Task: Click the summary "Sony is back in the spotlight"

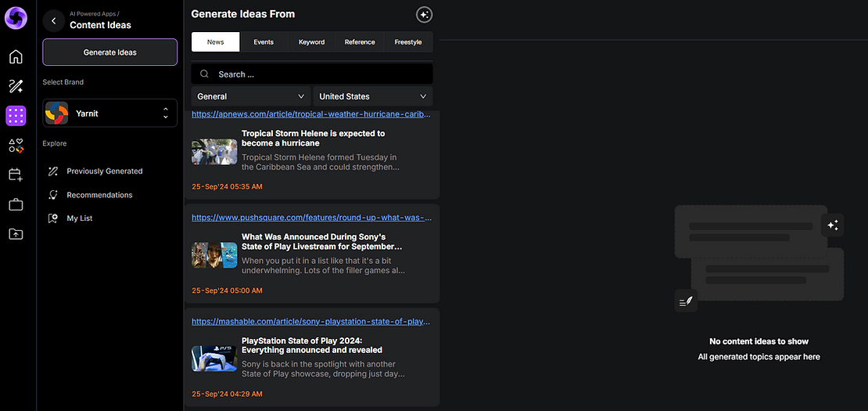Action: 324,369
